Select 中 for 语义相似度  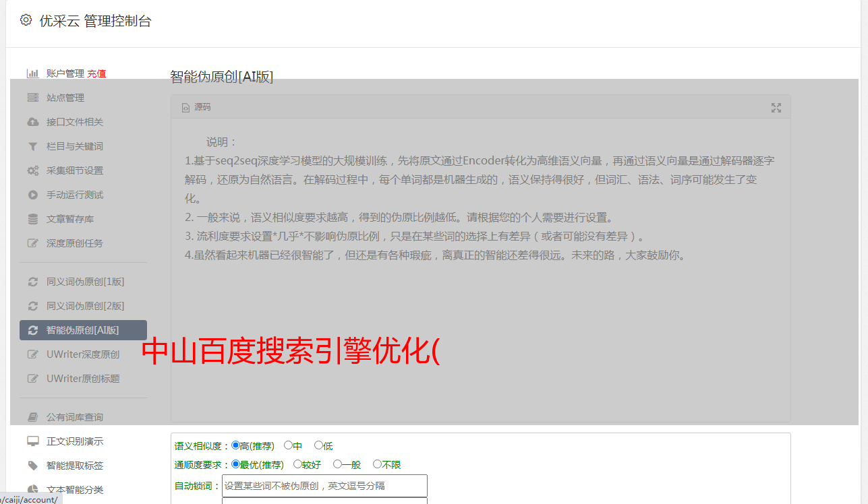coord(288,445)
